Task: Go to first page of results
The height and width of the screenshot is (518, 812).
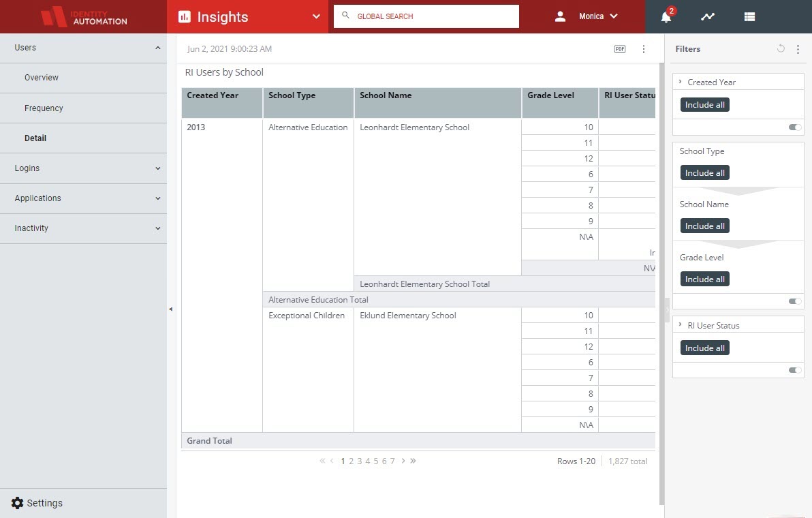Action: (322, 461)
